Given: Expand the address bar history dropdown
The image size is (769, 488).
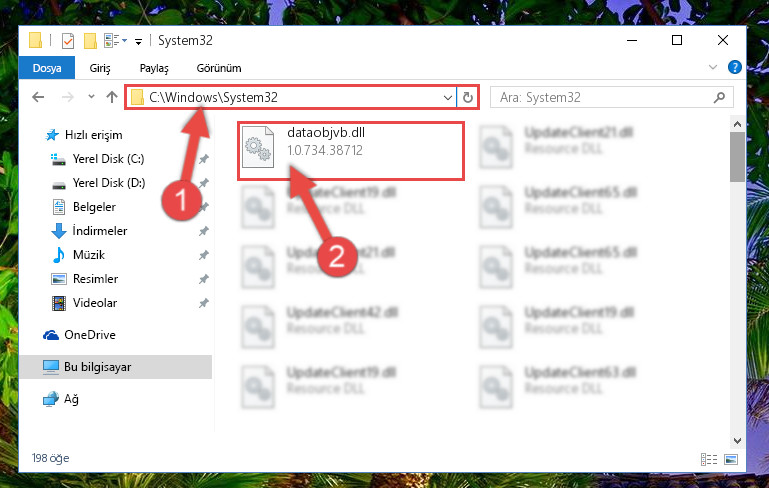Looking at the screenshot, I should (x=447, y=98).
